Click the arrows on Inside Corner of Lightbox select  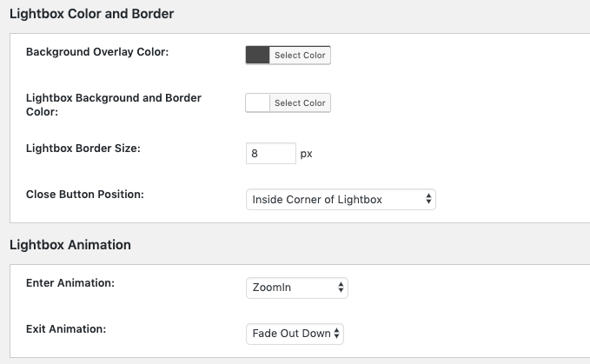pos(428,200)
